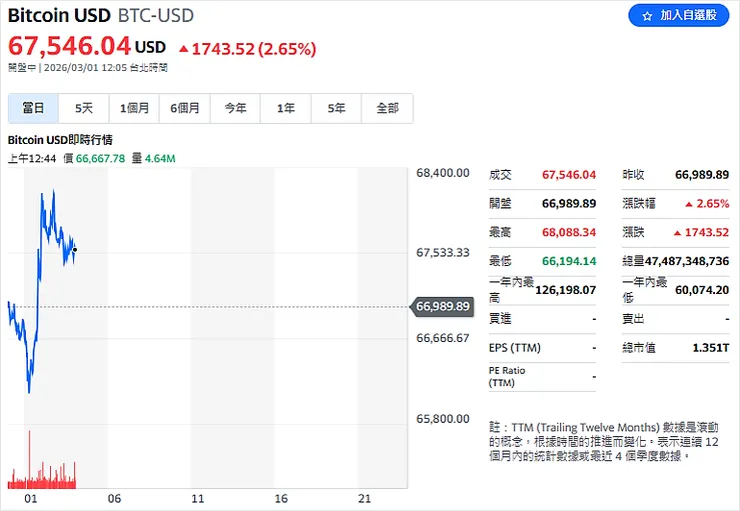Screen dimensions: 740x511
Task: Click the red triangle beside 2.65% in table
Action: click(x=689, y=204)
